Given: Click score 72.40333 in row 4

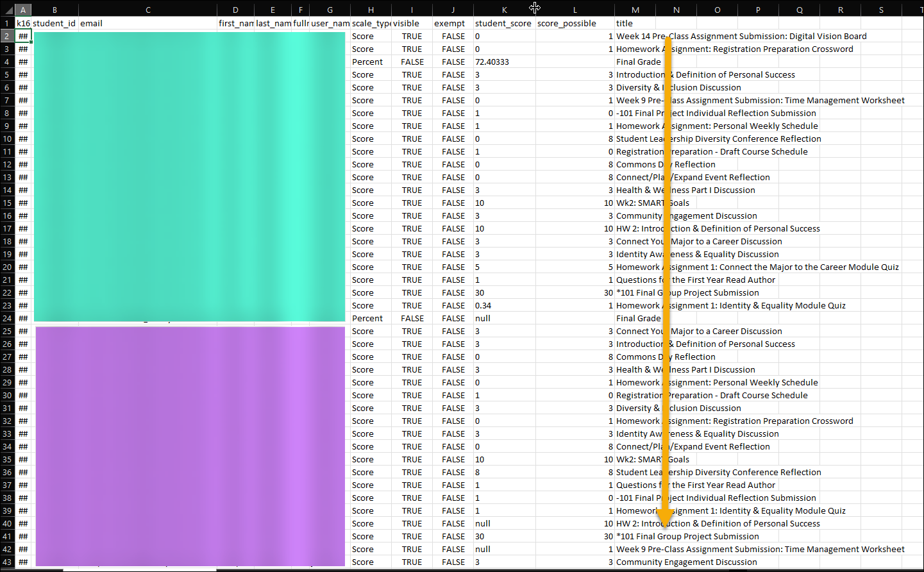Looking at the screenshot, I should click(492, 62).
